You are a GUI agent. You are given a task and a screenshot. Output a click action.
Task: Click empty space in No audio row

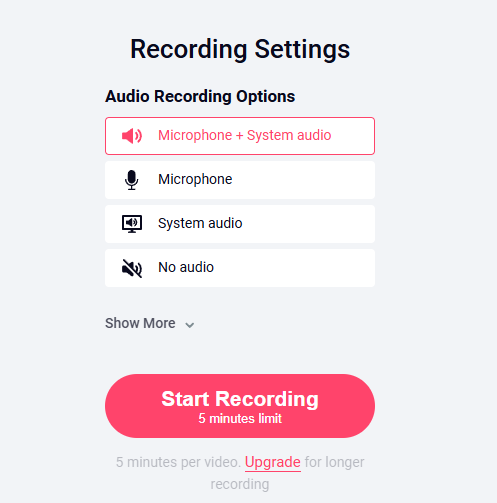[293, 268]
